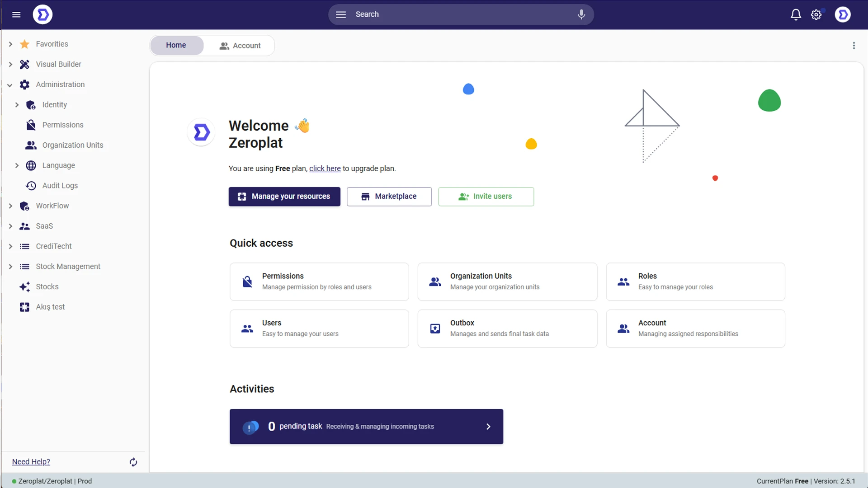The height and width of the screenshot is (488, 868).
Task: Click Manage your resources button
Action: [284, 197]
